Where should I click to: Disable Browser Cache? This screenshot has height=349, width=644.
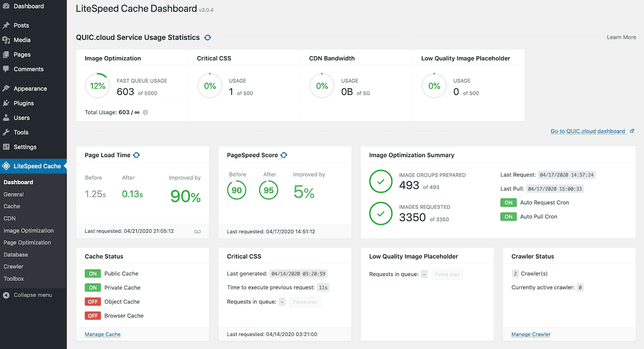click(92, 315)
